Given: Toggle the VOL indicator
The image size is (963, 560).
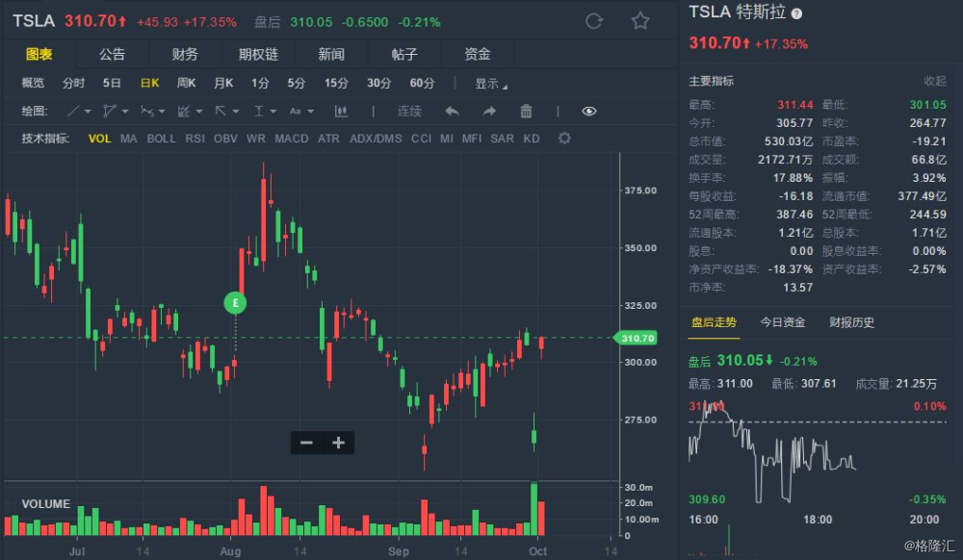Looking at the screenshot, I should coord(99,139).
